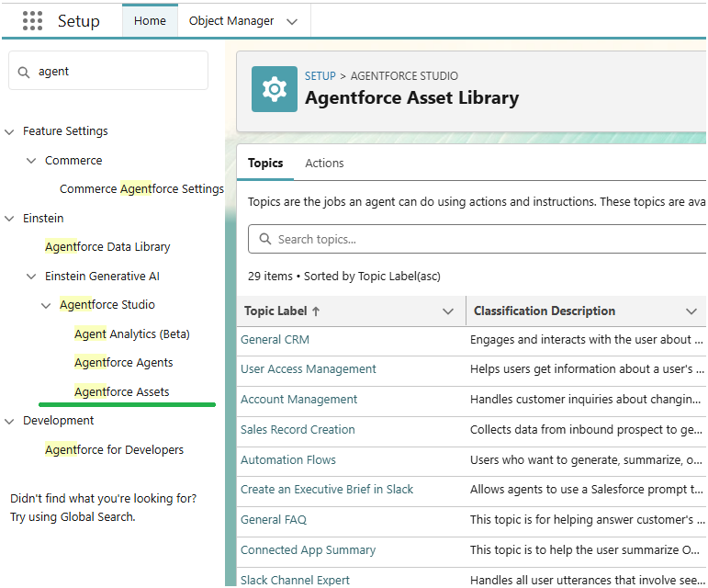Click 'Handles customer inquiries about changin...' cell
Viewport: 708px width, 588px height.
pyautogui.click(x=585, y=400)
